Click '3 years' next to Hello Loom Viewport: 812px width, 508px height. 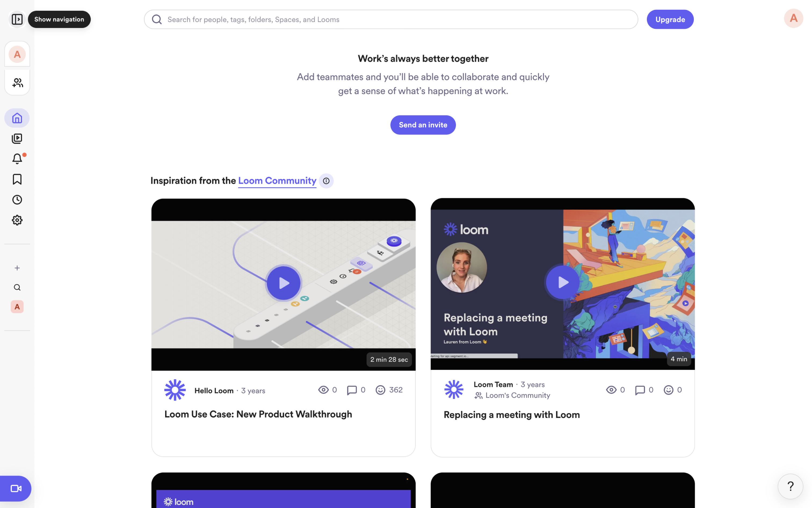click(x=253, y=391)
